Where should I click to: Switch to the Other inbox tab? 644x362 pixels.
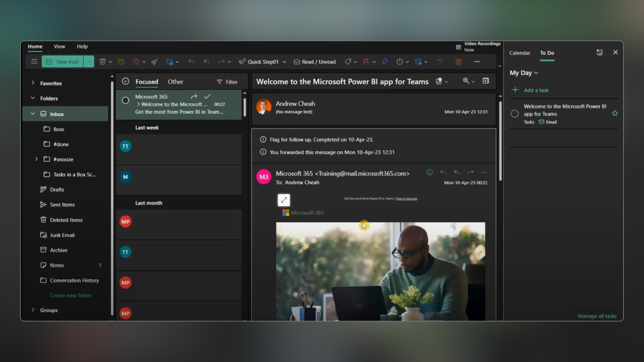click(x=175, y=81)
